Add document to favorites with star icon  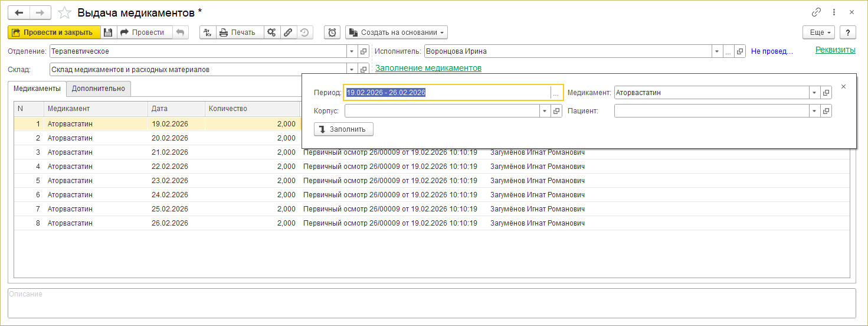tap(65, 12)
